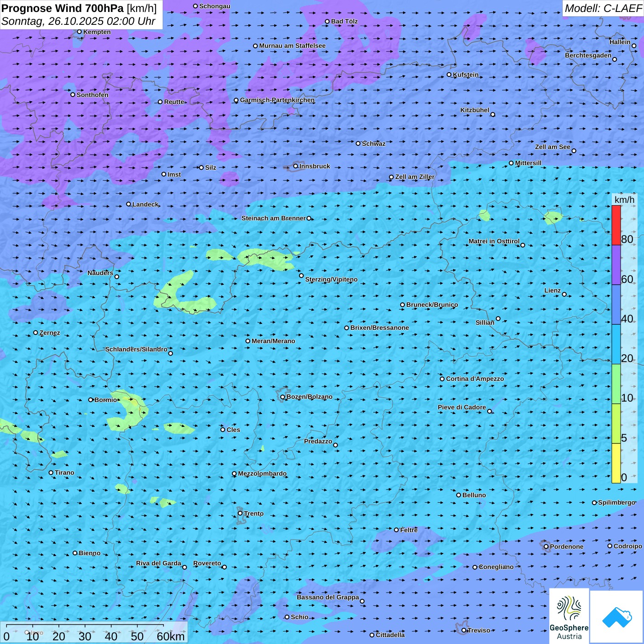The image size is (644, 644).
Task: Click the Pieve di Cadore label
Action: [x=462, y=407]
